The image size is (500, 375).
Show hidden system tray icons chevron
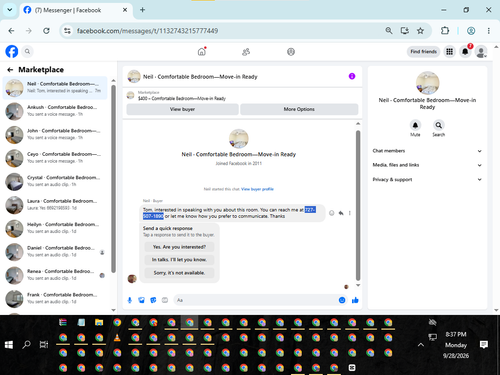[x=421, y=345]
